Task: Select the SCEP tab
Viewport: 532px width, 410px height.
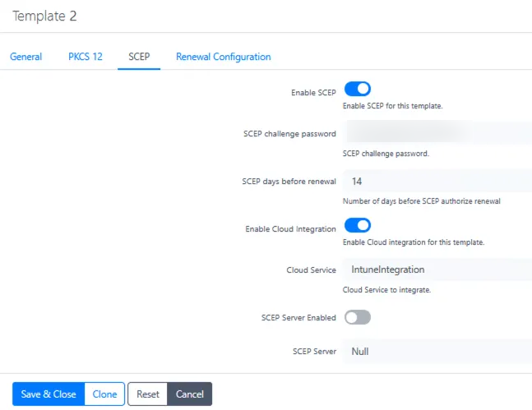Action: pyautogui.click(x=139, y=57)
